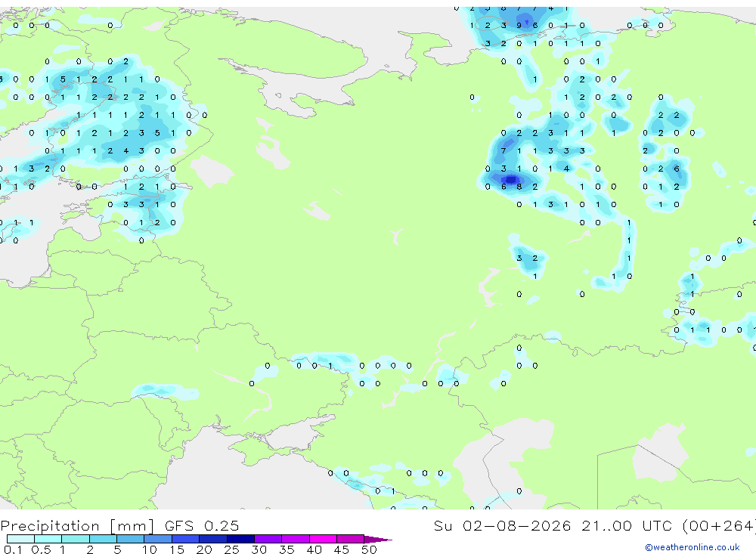Click the "50" legend scale label

369,549
